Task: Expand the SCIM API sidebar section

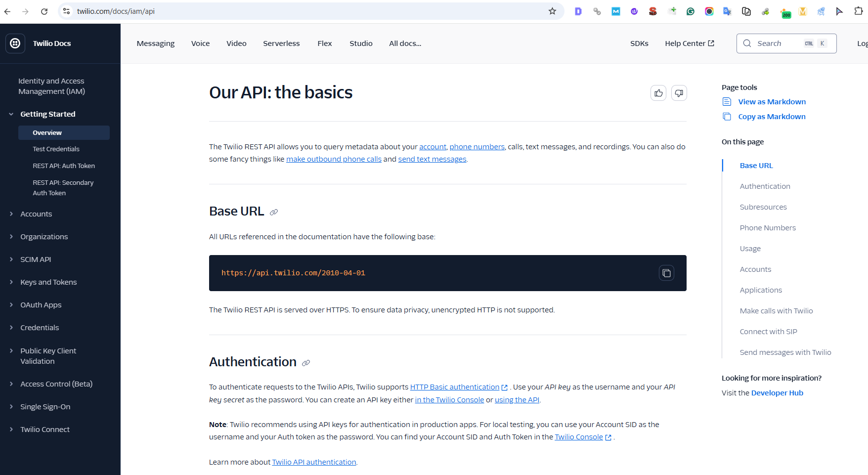Action: (x=11, y=259)
